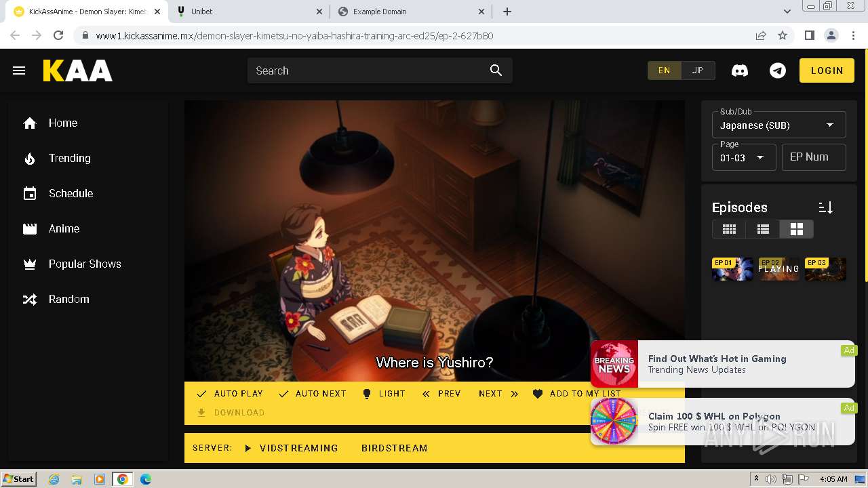Screen dimensions: 868x488
Task: Click the heart icon for Add to My List
Action: [538, 394]
